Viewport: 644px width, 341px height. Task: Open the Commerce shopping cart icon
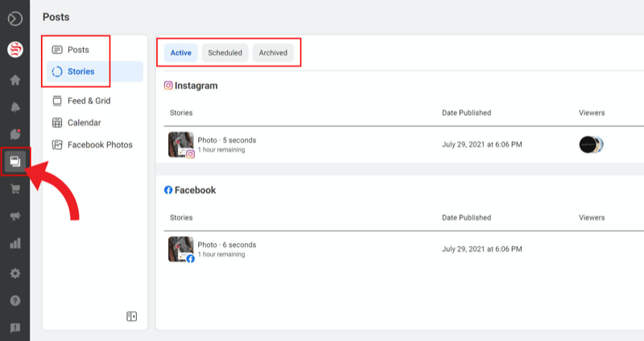point(14,189)
